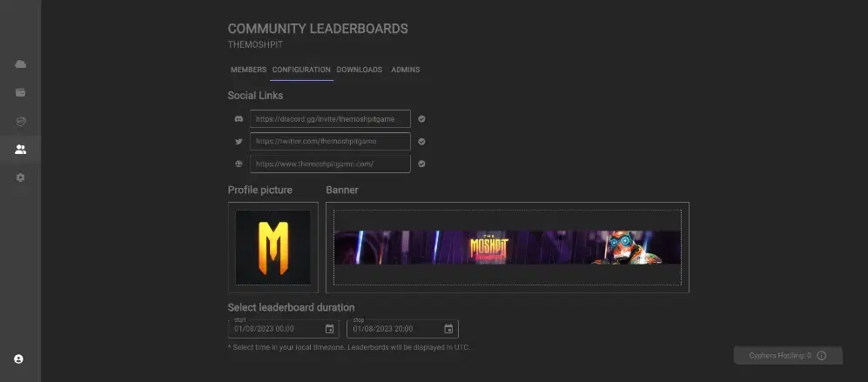Click the checkmark next to Twitter link

422,142
